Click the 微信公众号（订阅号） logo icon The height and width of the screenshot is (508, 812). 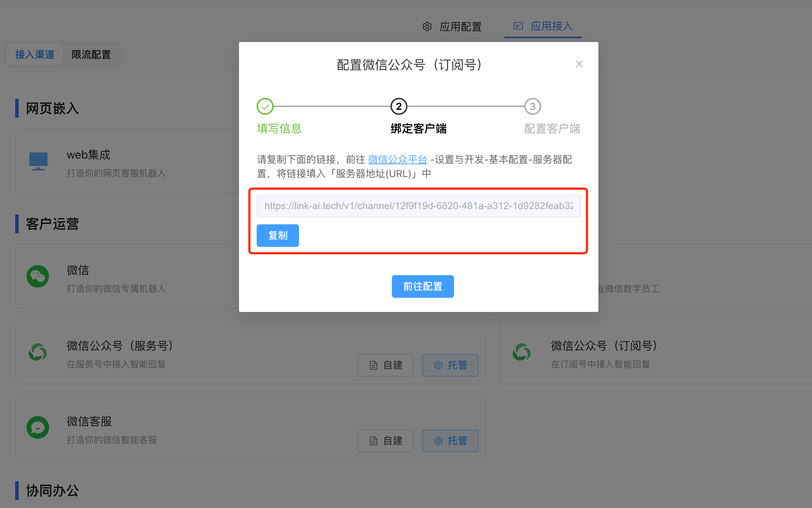tap(522, 352)
